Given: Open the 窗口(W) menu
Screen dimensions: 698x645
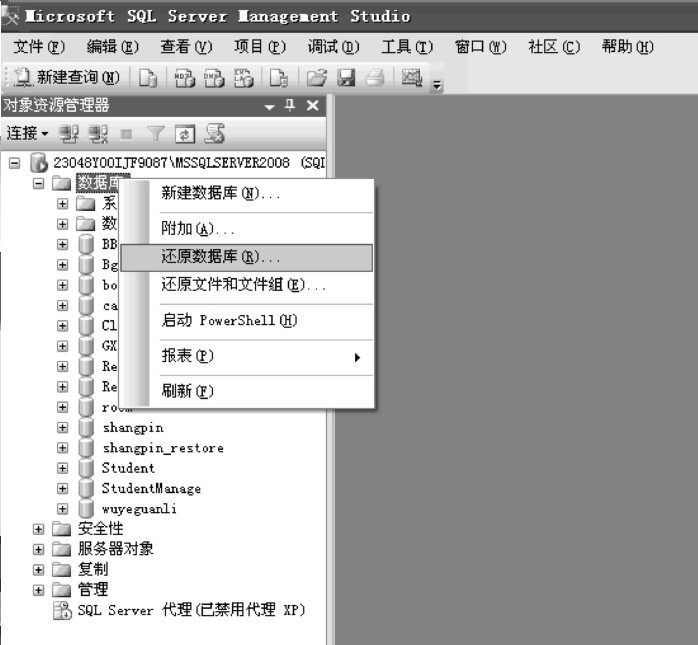Looking at the screenshot, I should (481, 46).
